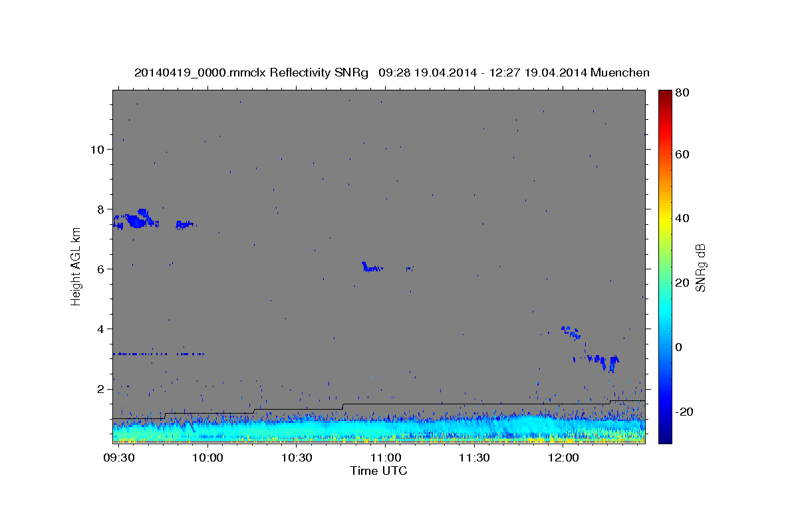Click the height tick label 8
The height and width of the screenshot is (532, 798).
point(101,209)
